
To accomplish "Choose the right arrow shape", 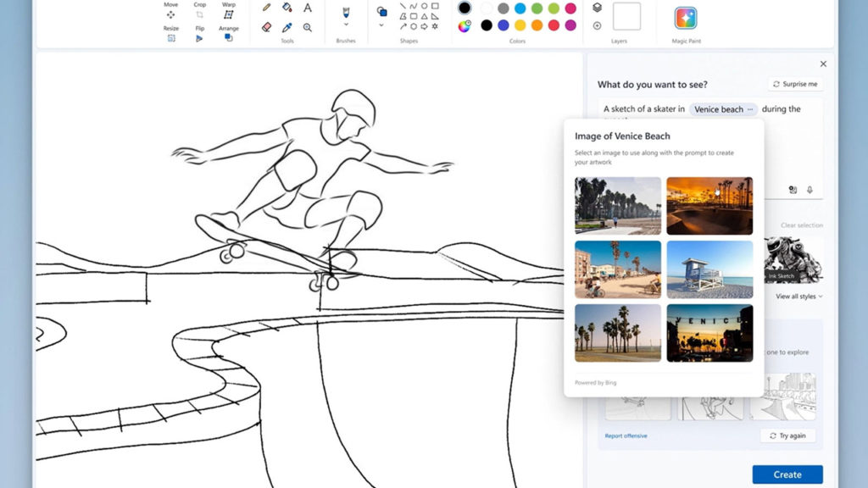I will click(x=424, y=26).
